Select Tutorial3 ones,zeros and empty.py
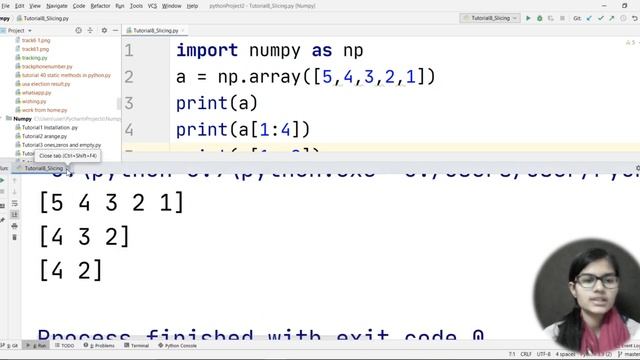 (58, 145)
